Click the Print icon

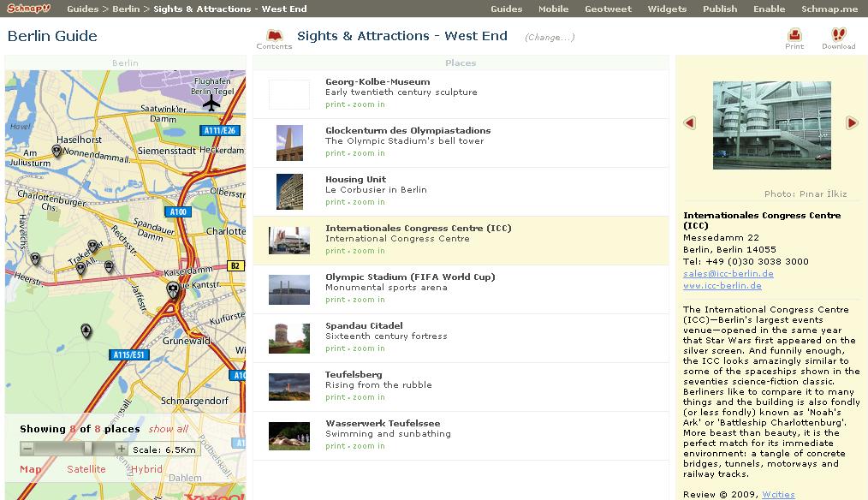(794, 36)
